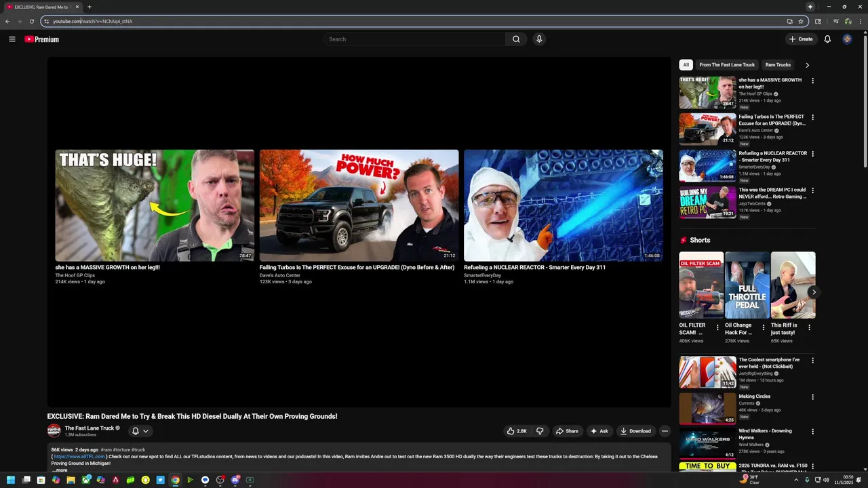Image resolution: width=868 pixels, height=488 pixels.
Task: Expand the description with '...more'
Action: [60, 470]
